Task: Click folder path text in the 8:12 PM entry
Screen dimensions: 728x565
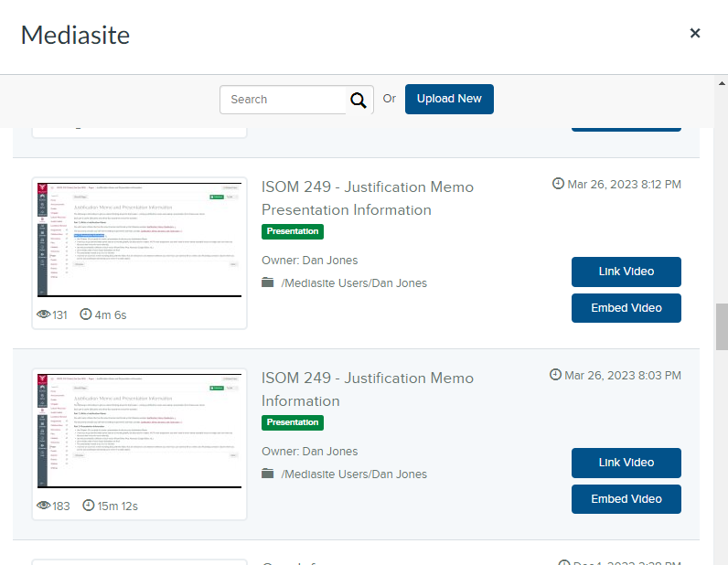Action: [x=354, y=283]
